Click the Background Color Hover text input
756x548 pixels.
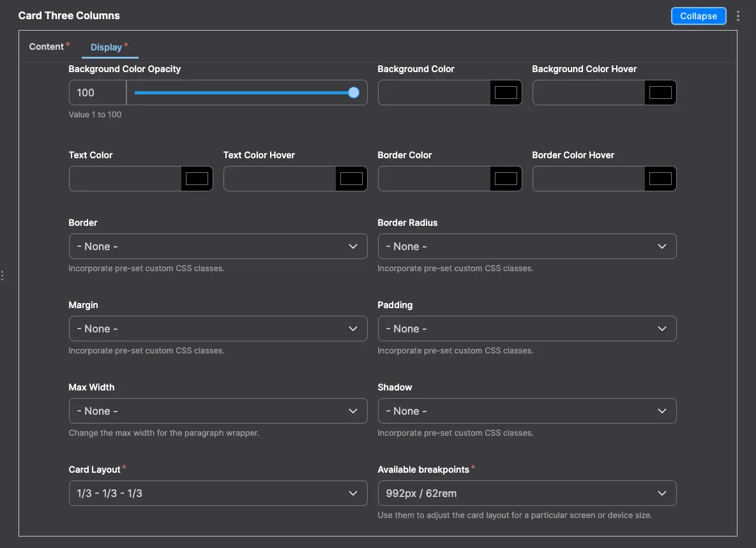(588, 93)
